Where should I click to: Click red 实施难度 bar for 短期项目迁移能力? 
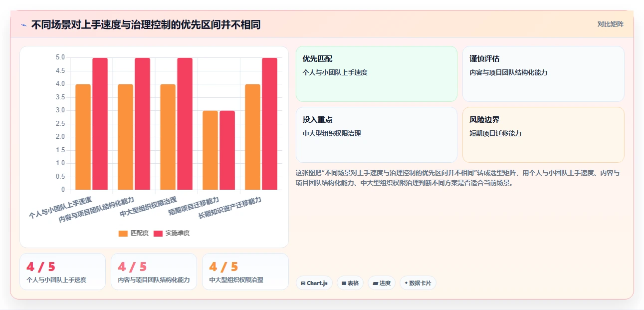click(227, 150)
